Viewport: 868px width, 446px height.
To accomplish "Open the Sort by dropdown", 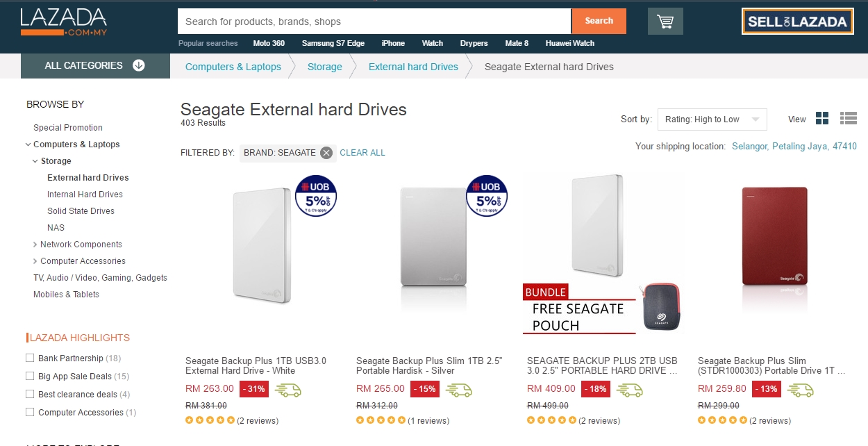I will click(x=712, y=119).
